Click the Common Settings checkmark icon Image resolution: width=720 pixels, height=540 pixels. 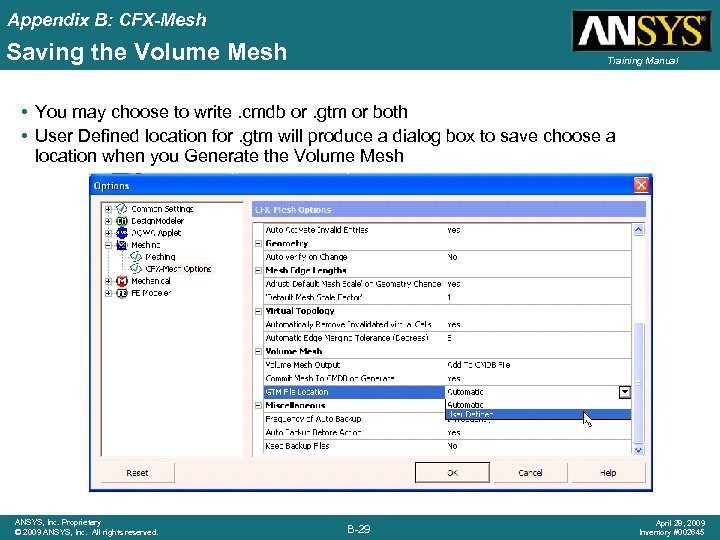click(x=122, y=209)
